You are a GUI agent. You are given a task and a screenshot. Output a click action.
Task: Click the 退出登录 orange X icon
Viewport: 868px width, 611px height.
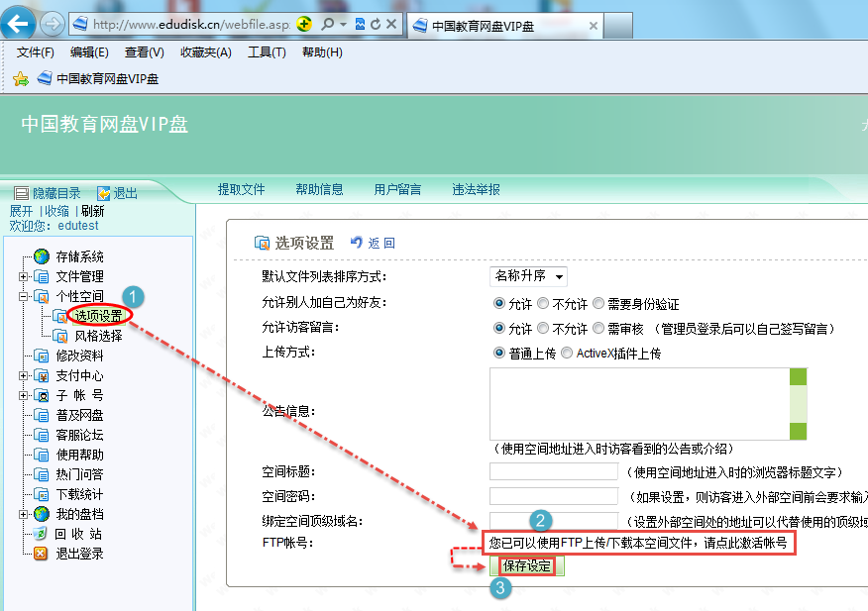(x=41, y=554)
